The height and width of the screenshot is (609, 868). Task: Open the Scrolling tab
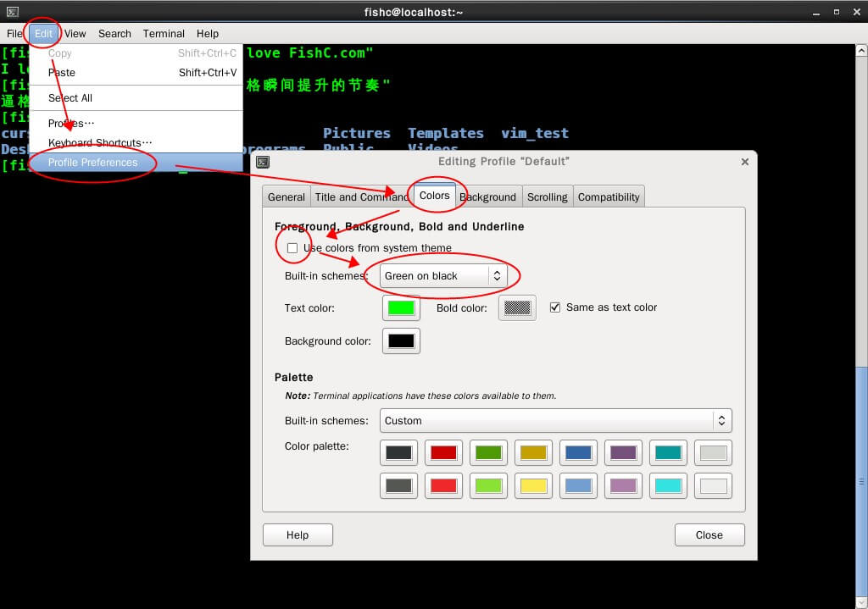(x=547, y=197)
